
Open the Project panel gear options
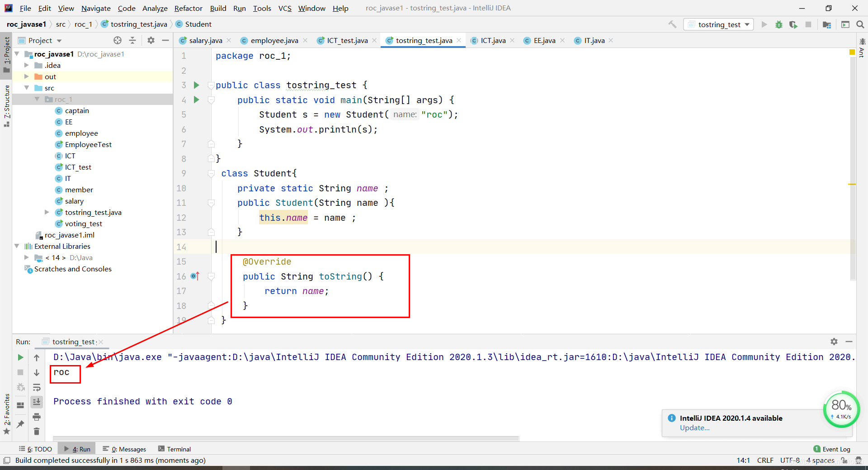click(151, 40)
